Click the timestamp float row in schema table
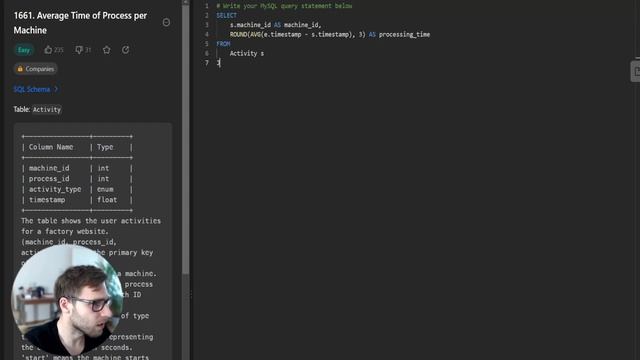Screen dimensions: 640x360 click(77, 200)
